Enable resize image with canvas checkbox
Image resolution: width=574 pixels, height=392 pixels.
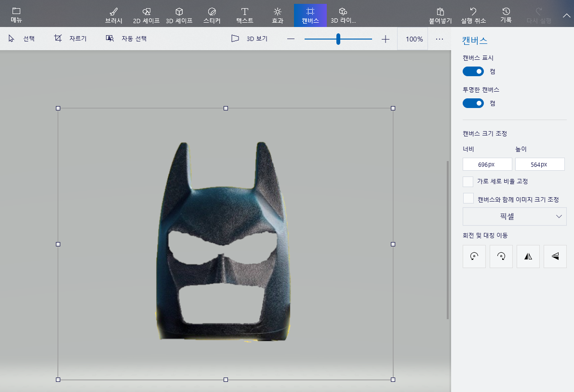pyautogui.click(x=468, y=199)
